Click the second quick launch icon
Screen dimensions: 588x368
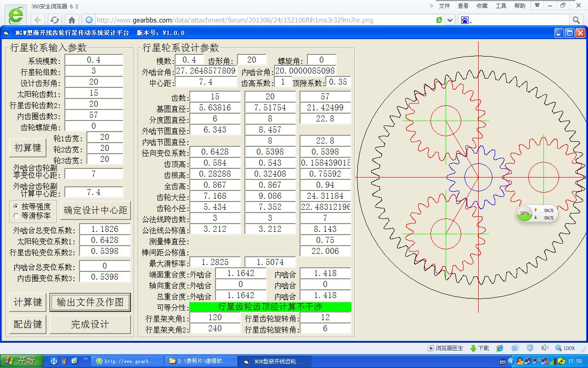click(x=64, y=361)
